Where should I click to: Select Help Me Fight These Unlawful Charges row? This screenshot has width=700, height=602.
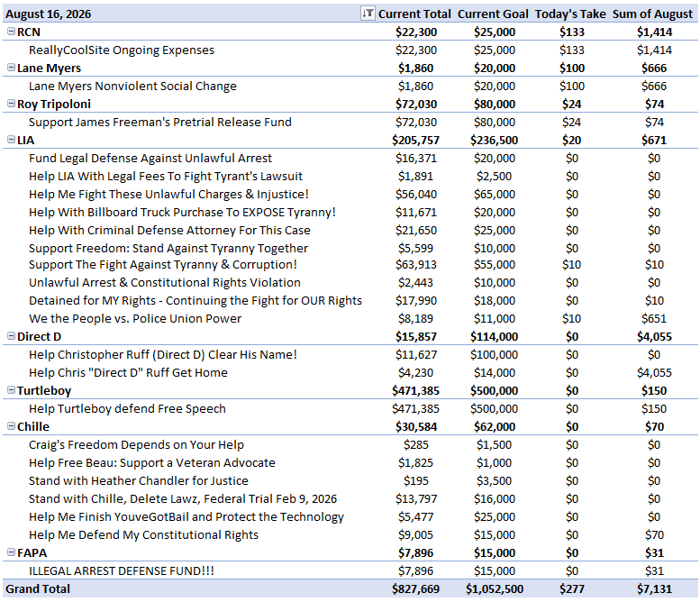(168, 195)
